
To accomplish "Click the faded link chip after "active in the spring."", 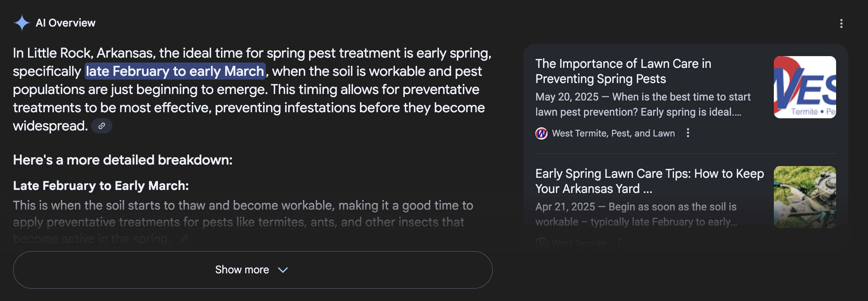I will 185,238.
